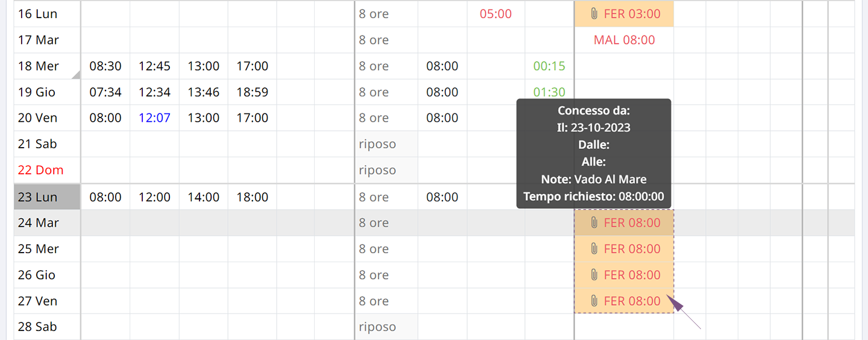
Task: Click the paperclip icon on 16 Lun FER 03:00
Action: [594, 14]
